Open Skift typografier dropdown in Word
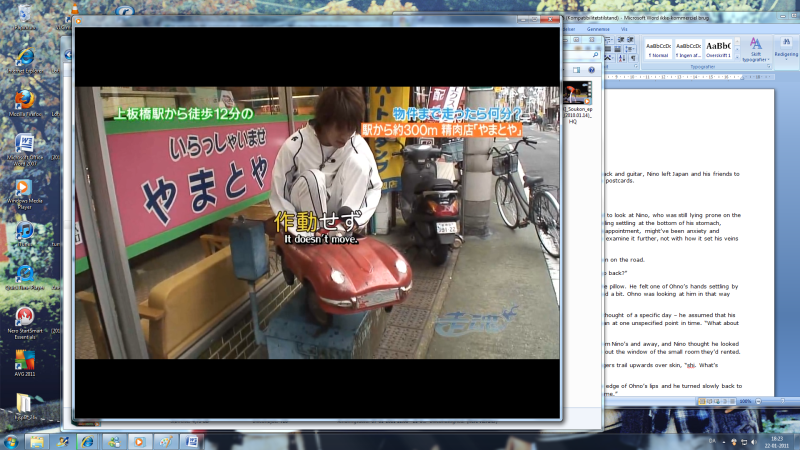The height and width of the screenshot is (450, 800). [756, 50]
